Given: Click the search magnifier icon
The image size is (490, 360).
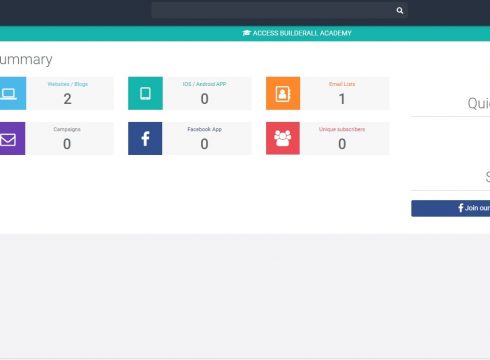Looking at the screenshot, I should pyautogui.click(x=400, y=11).
